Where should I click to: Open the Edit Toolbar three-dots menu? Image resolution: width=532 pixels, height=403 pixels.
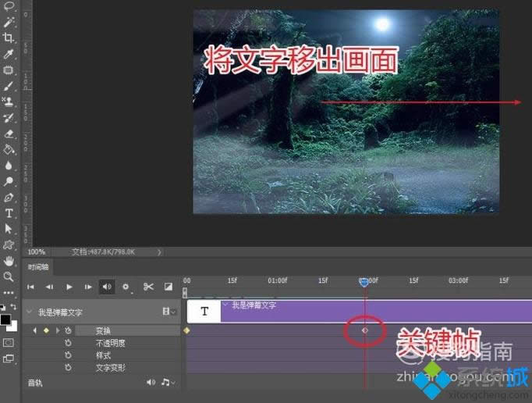9,292
